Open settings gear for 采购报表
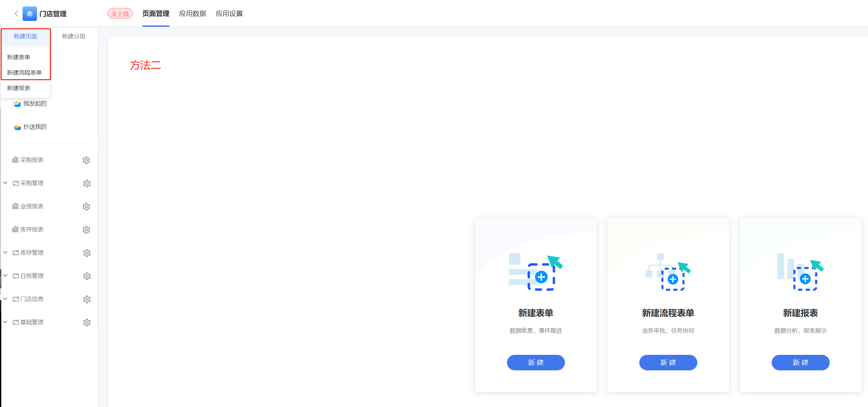 coord(86,160)
